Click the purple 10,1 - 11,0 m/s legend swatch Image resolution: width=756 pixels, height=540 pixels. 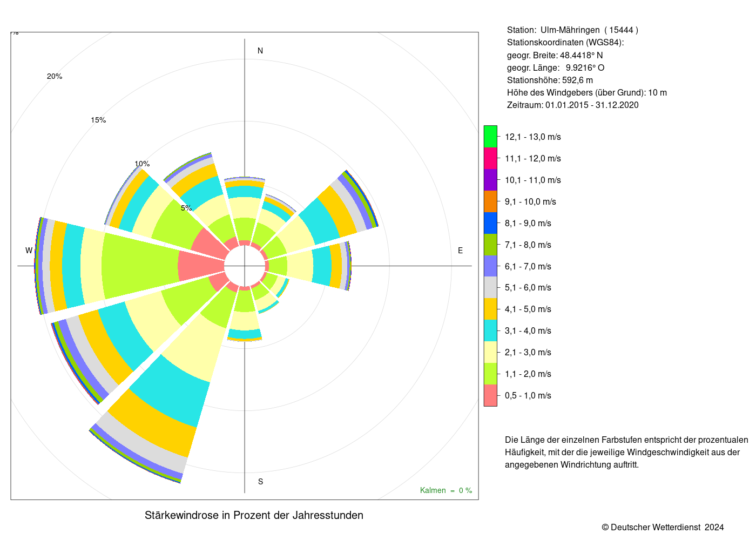pyautogui.click(x=490, y=180)
